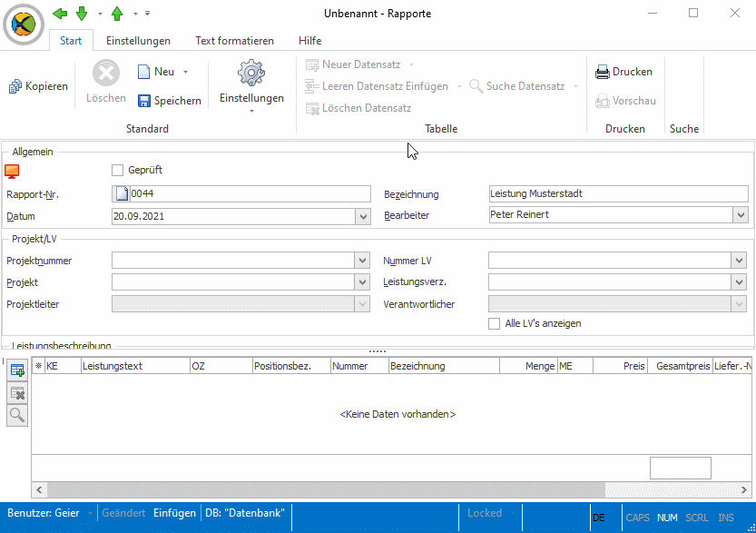Click the ME column header
Image resolution: width=756 pixels, height=533 pixels.
click(575, 366)
